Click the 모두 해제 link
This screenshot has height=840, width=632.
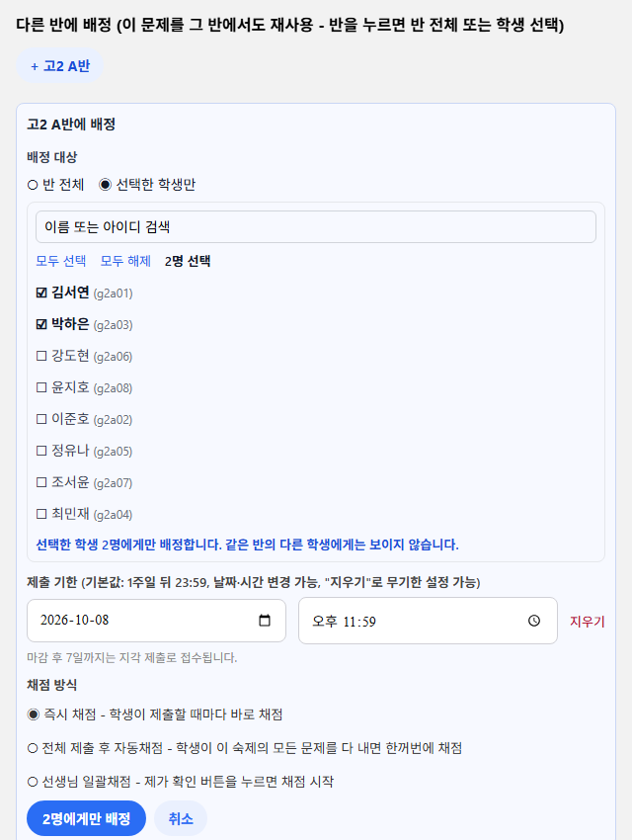(x=125, y=261)
